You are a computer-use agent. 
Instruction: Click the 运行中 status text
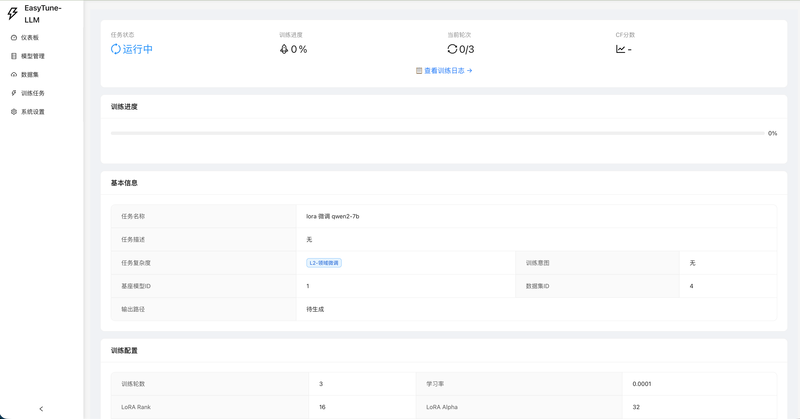[x=138, y=49]
